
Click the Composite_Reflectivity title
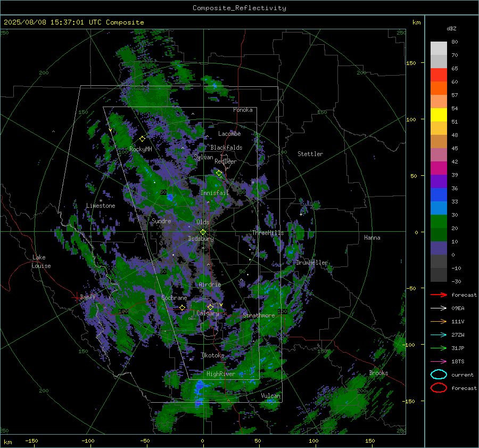tap(239, 8)
